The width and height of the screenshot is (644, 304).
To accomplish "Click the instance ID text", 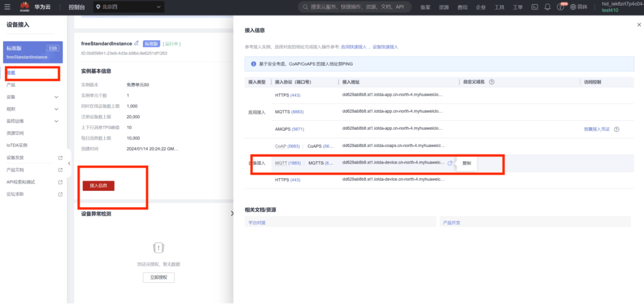I will click(124, 54).
